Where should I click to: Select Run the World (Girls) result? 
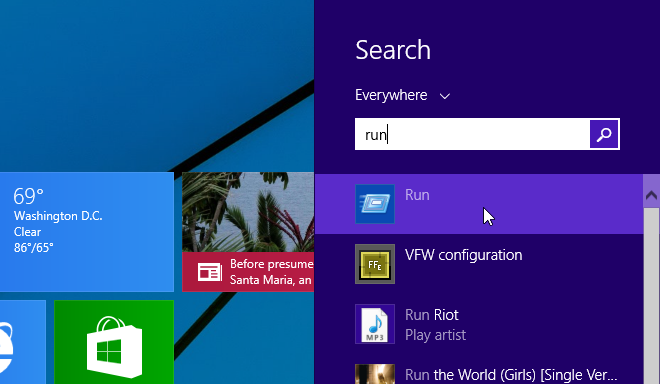[x=511, y=375]
